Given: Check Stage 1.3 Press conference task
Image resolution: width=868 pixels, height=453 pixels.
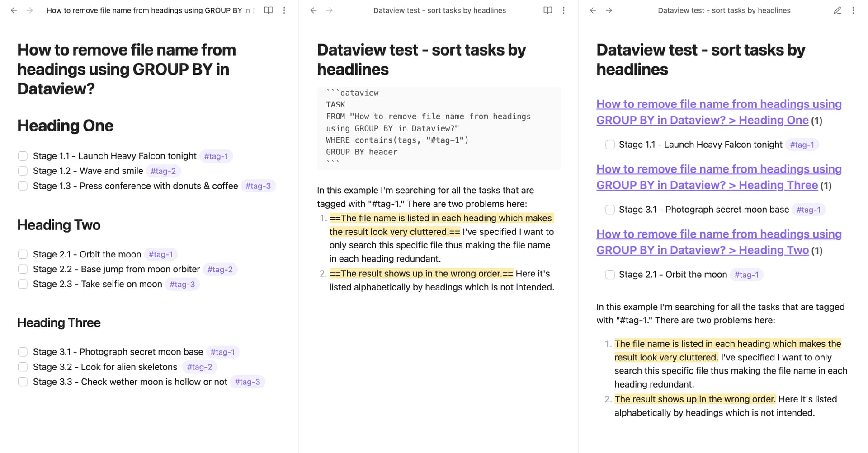Looking at the screenshot, I should (x=23, y=186).
